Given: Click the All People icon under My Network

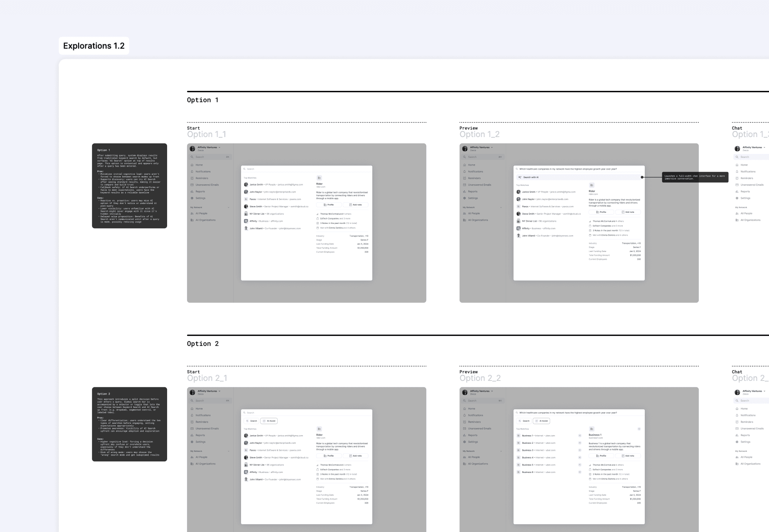Looking at the screenshot, I should click(x=192, y=213).
